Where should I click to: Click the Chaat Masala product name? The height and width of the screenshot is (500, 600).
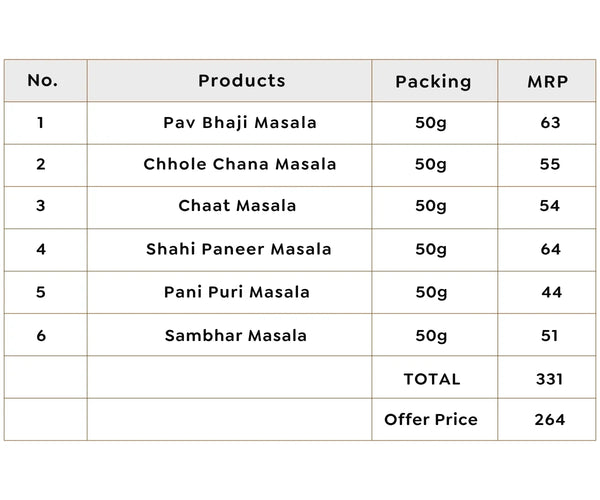coord(237,205)
